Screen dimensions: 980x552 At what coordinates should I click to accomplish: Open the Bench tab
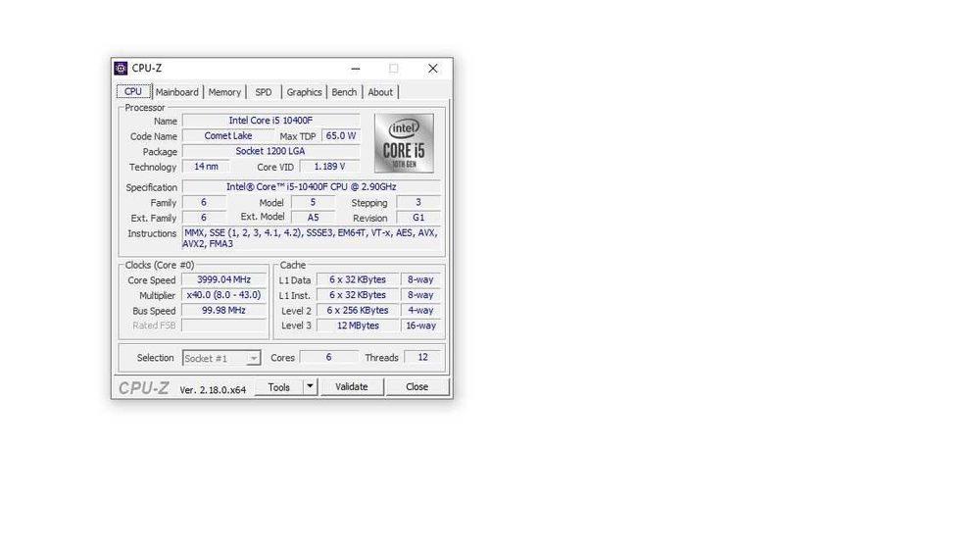point(344,92)
